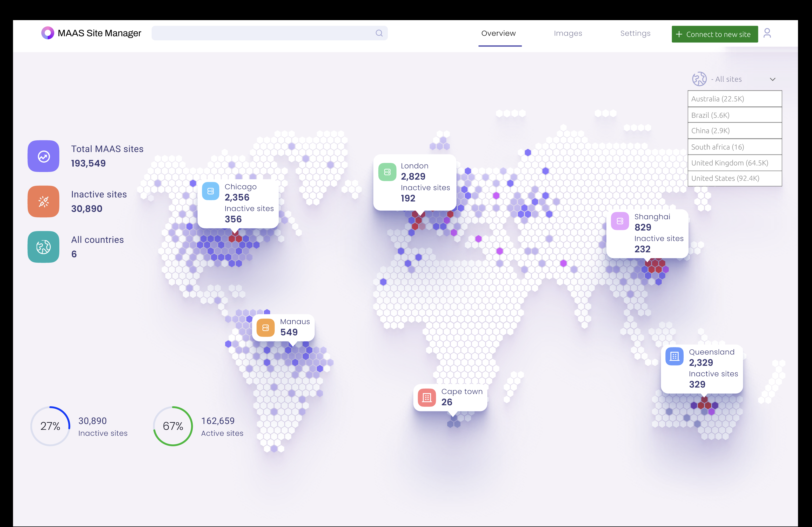The width and height of the screenshot is (812, 527).
Task: Click the teal All countries globe icon
Action: pyautogui.click(x=44, y=247)
